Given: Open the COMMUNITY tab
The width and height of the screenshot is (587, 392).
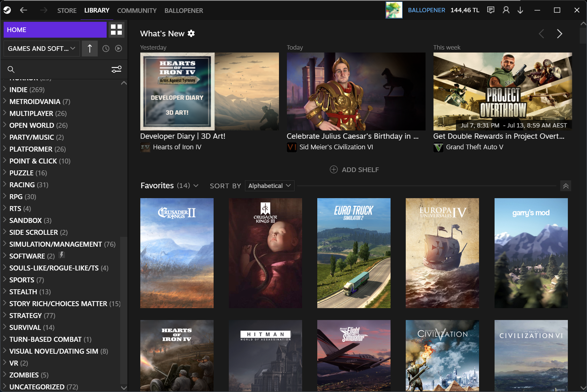Looking at the screenshot, I should pos(137,11).
